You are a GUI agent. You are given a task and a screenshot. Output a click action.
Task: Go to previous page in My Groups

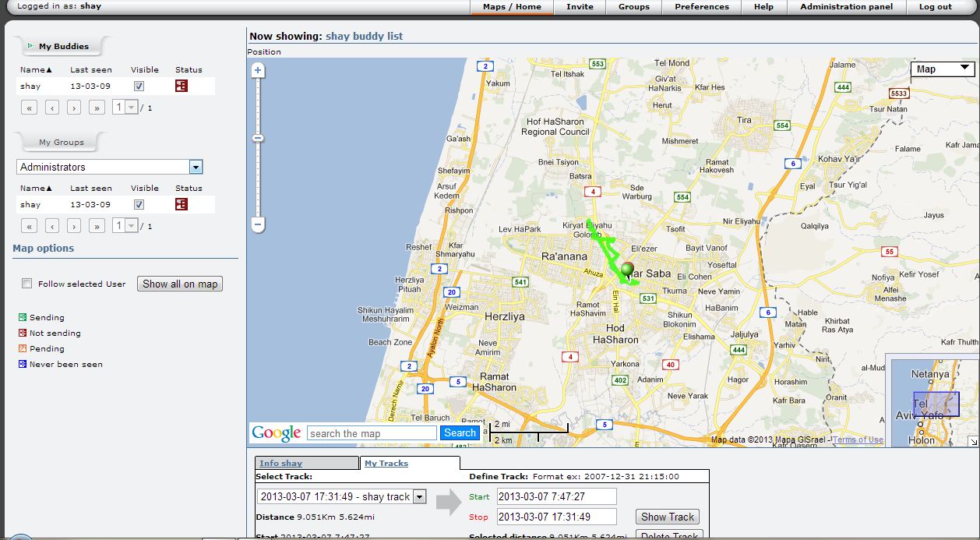52,226
